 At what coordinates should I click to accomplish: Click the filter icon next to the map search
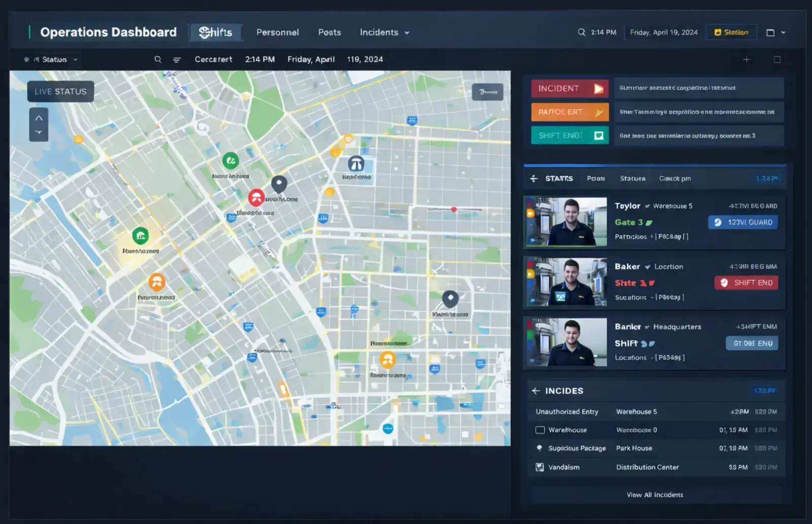tap(177, 59)
